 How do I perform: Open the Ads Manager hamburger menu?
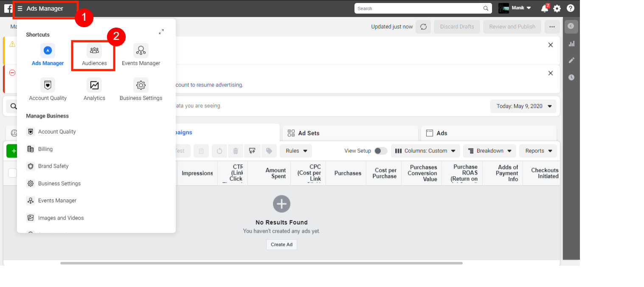tap(20, 8)
